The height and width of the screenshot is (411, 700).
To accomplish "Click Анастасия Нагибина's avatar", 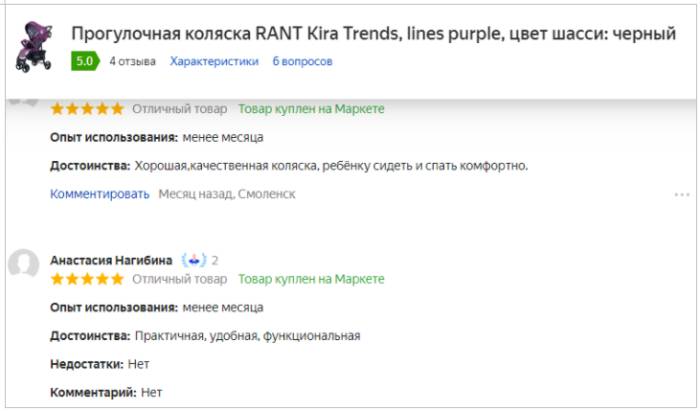I will coord(23,264).
